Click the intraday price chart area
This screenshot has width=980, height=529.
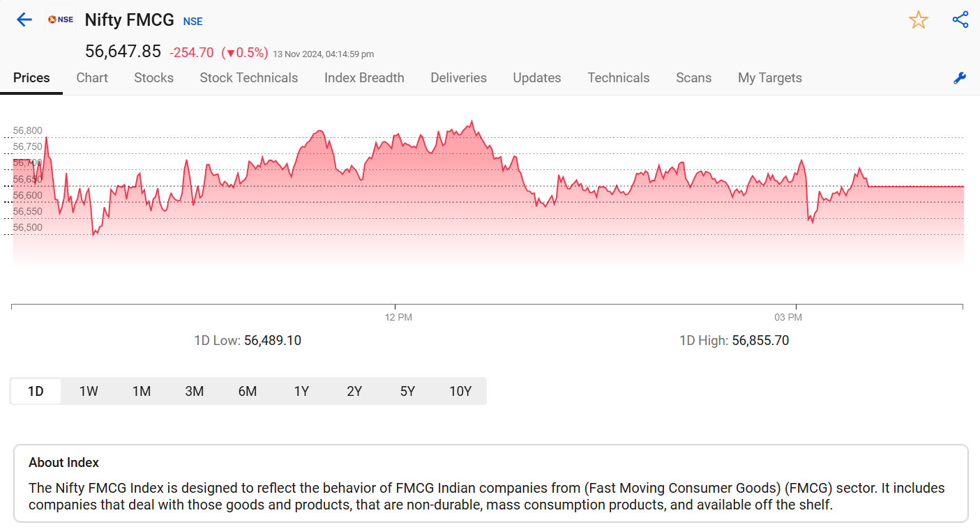488,195
